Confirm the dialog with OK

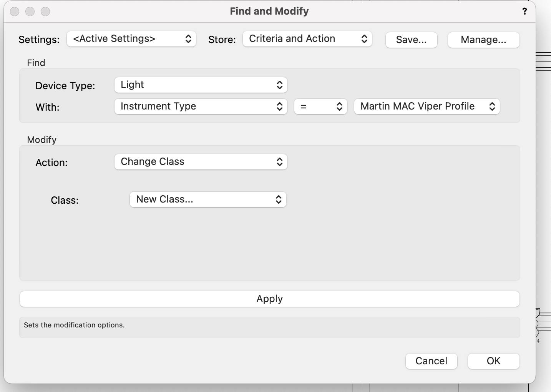pyautogui.click(x=493, y=361)
